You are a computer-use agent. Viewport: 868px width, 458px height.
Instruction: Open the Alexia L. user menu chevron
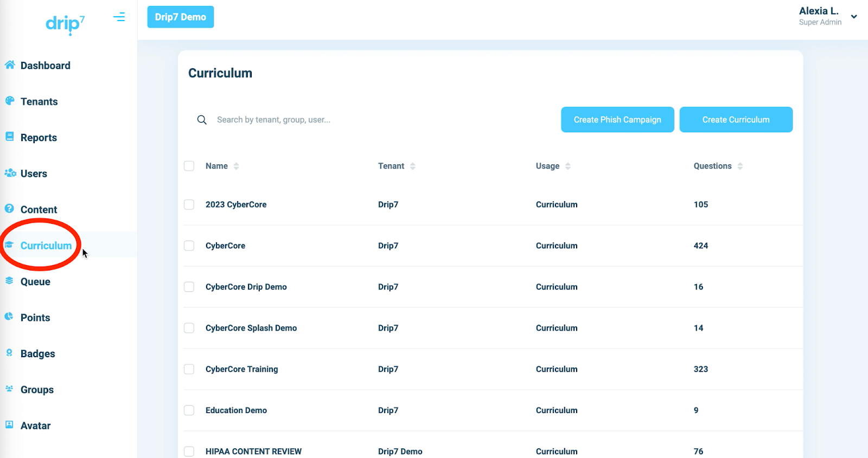pyautogui.click(x=854, y=17)
